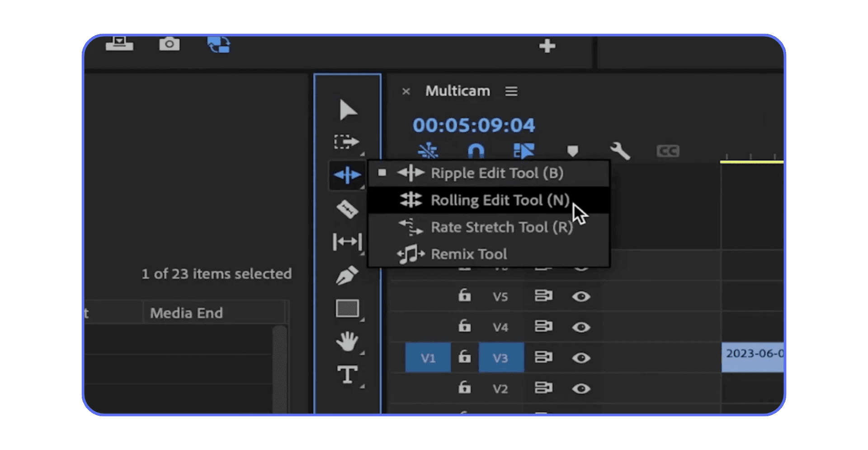Open the Multicam panel hamburger menu
Viewport: 868px width, 450px height.
pos(511,91)
